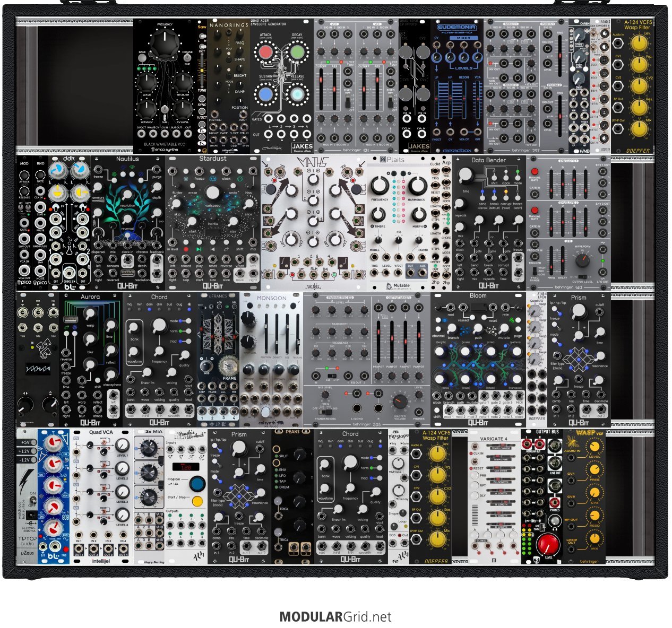Click Quad VCA OUT 1 jack
This screenshot has width=672, height=628.
coord(79,548)
